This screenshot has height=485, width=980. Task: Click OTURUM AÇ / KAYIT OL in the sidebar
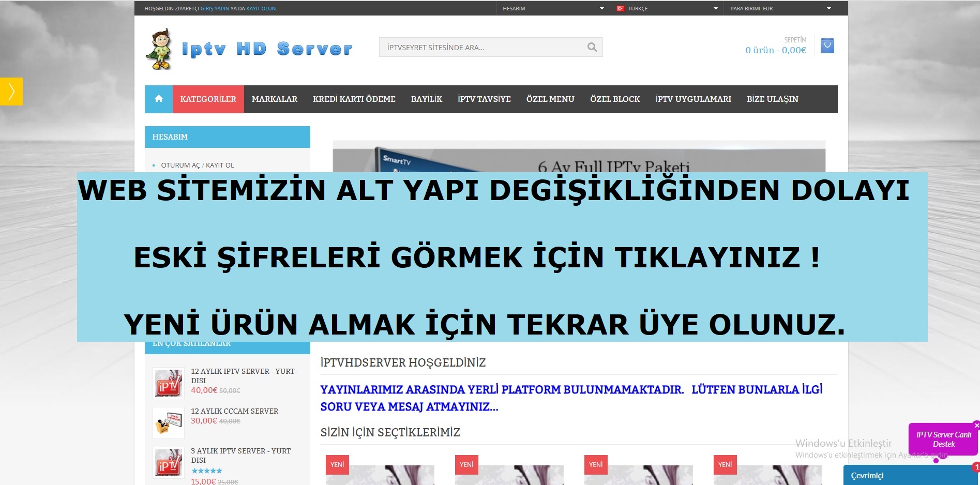click(x=197, y=165)
